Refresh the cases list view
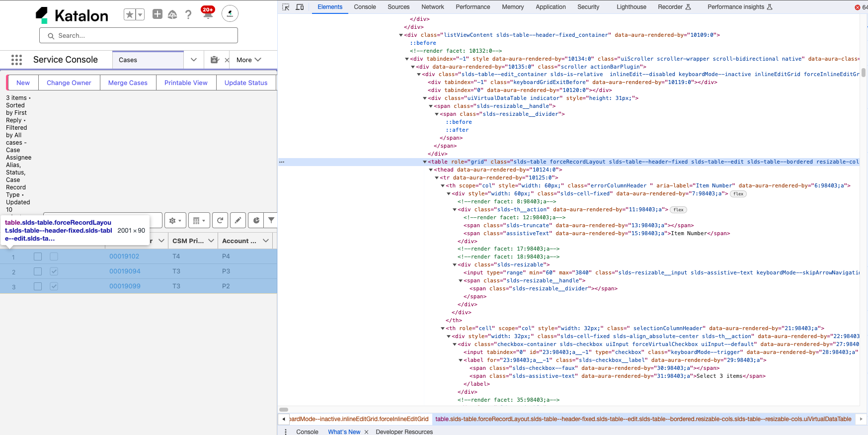The image size is (868, 435). (220, 220)
